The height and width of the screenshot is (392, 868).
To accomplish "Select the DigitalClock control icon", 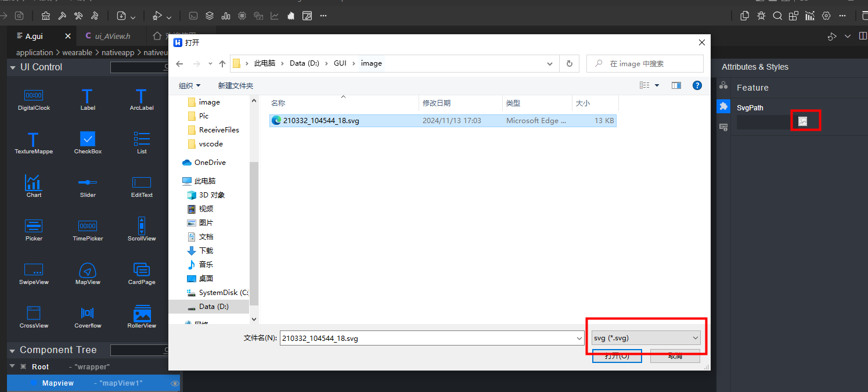I will (x=34, y=96).
